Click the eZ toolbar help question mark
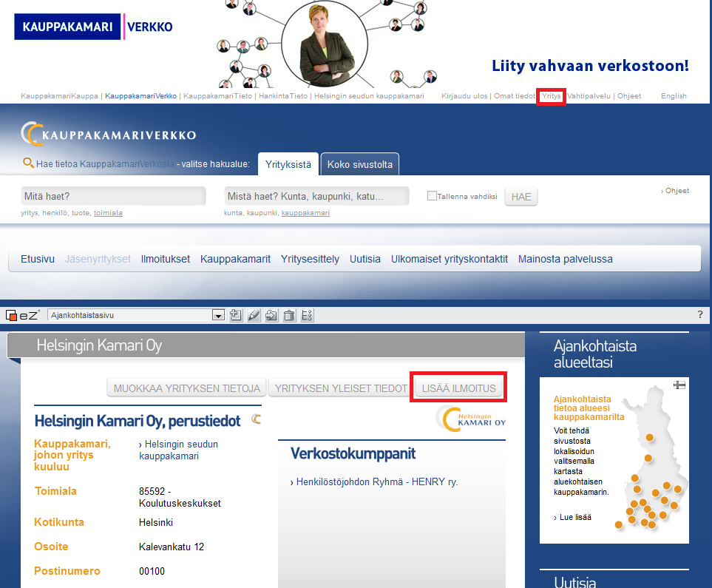 pyautogui.click(x=699, y=314)
